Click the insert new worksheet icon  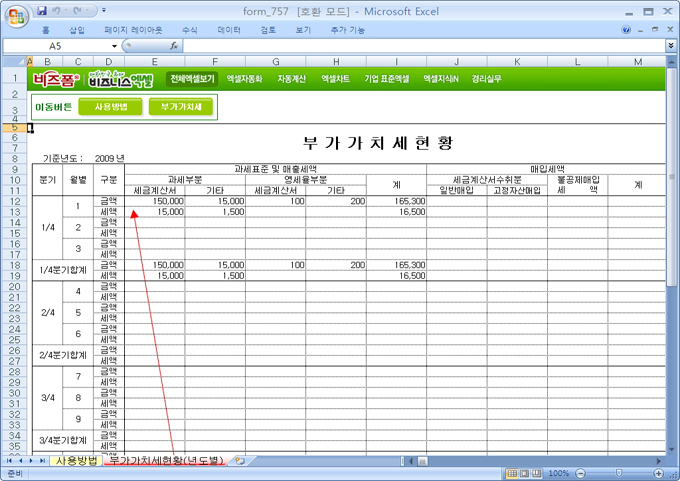click(239, 461)
